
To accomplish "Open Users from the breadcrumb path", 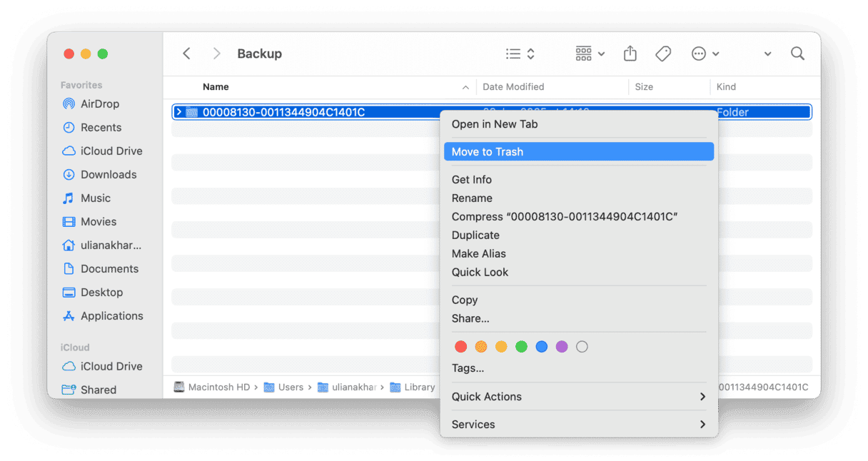I will click(290, 387).
